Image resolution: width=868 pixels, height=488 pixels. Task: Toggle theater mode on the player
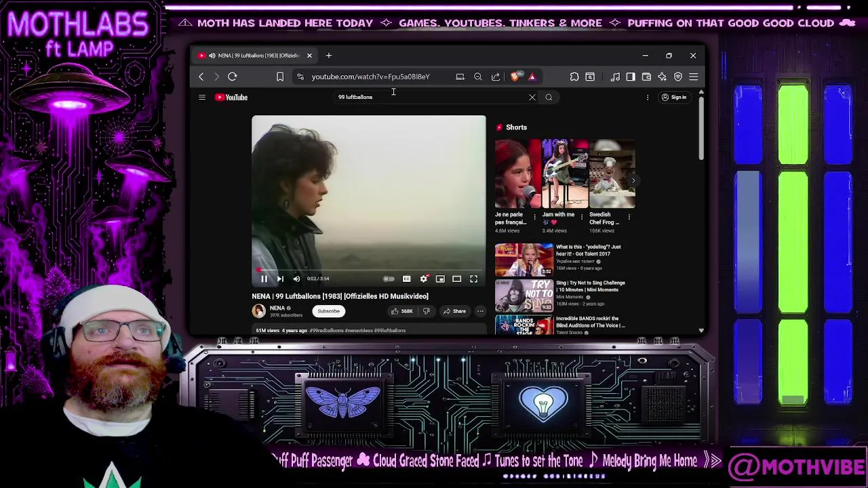[457, 279]
